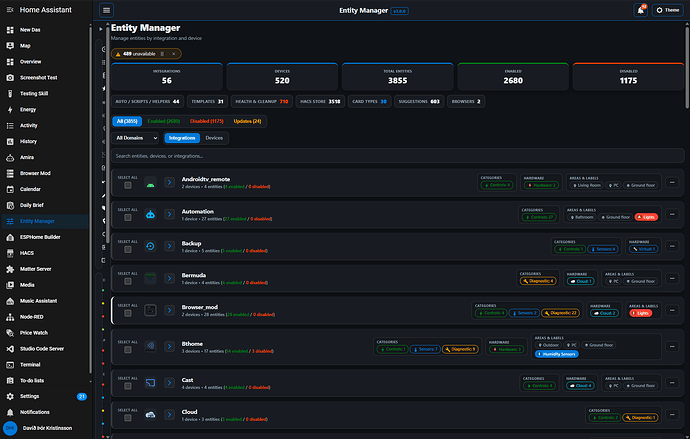Click the Theme button

668,10
